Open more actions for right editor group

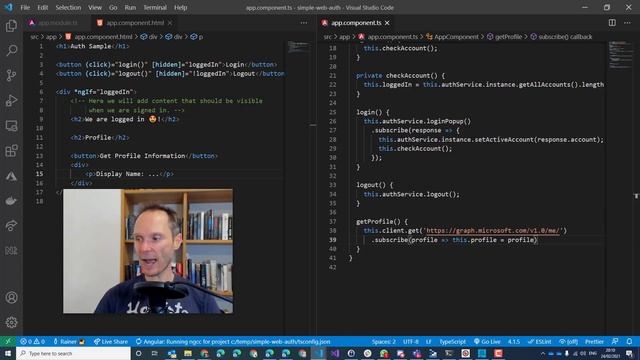pos(627,23)
